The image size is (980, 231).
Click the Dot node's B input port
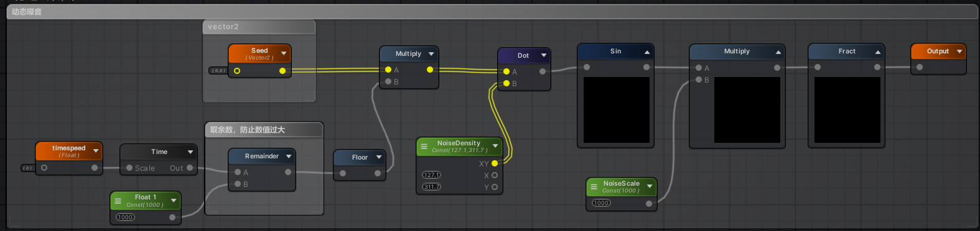506,83
